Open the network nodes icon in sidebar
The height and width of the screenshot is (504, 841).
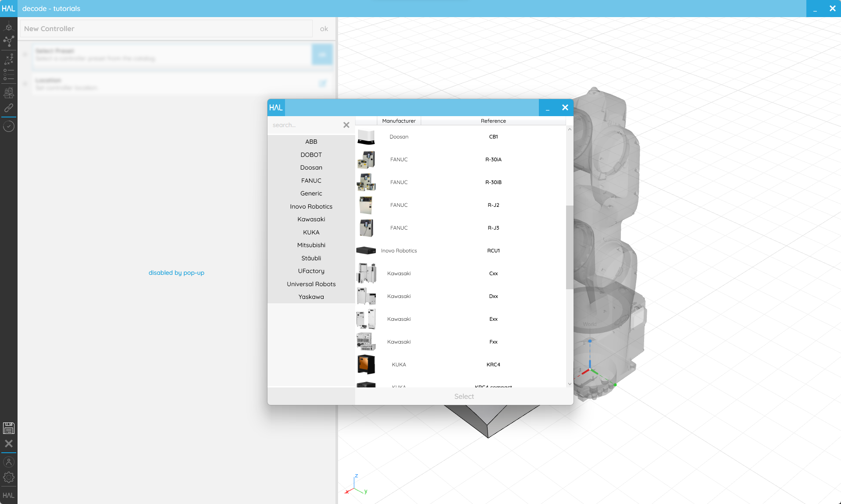tap(9, 42)
